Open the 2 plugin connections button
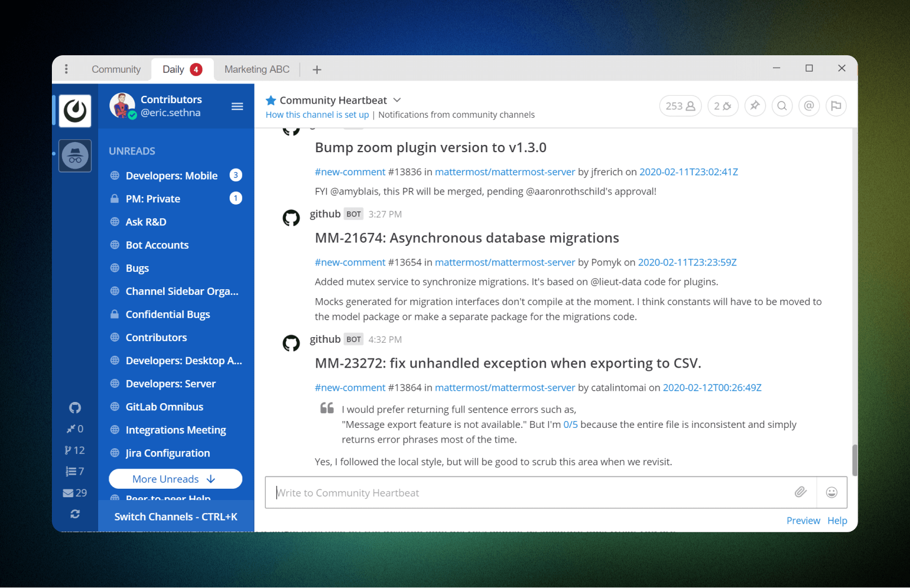Viewport: 910px width, 588px height. point(723,106)
